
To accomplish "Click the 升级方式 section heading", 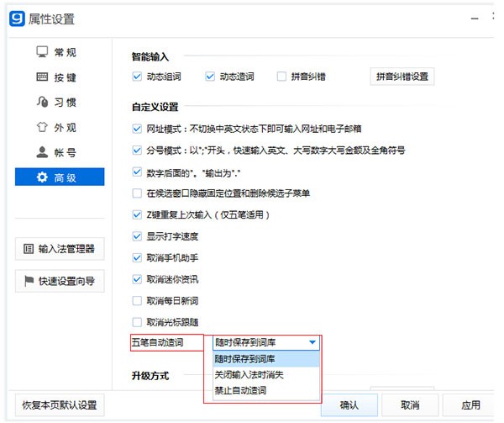I will coord(150,376).
